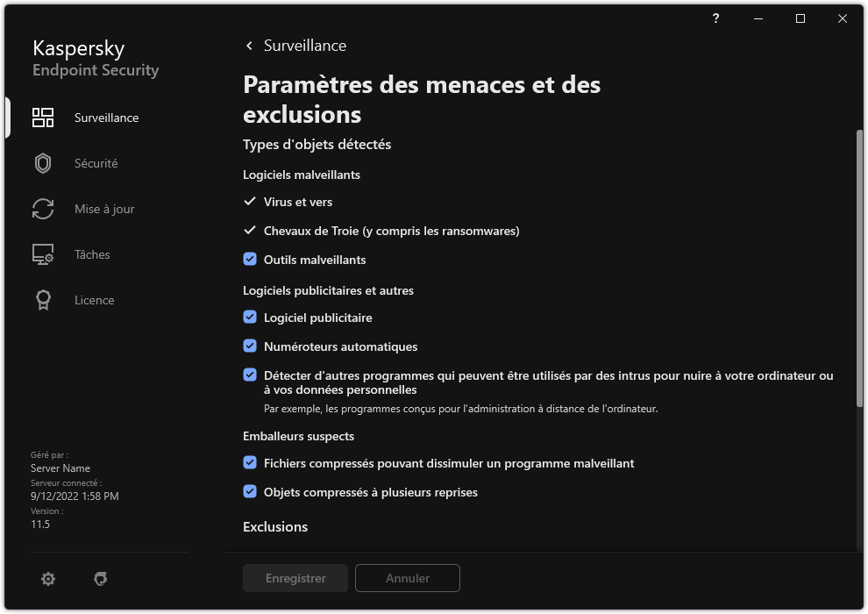The height and width of the screenshot is (614, 868).
Task: Click the Tâches monitor icon
Action: (43, 254)
